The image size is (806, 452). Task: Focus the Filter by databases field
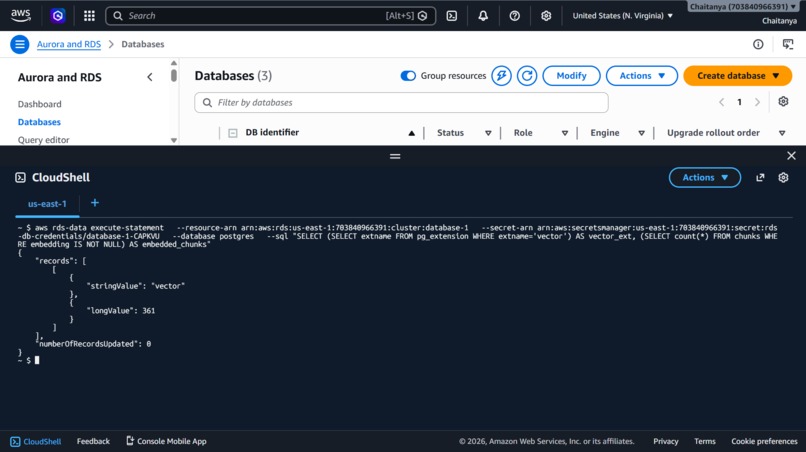tap(401, 103)
